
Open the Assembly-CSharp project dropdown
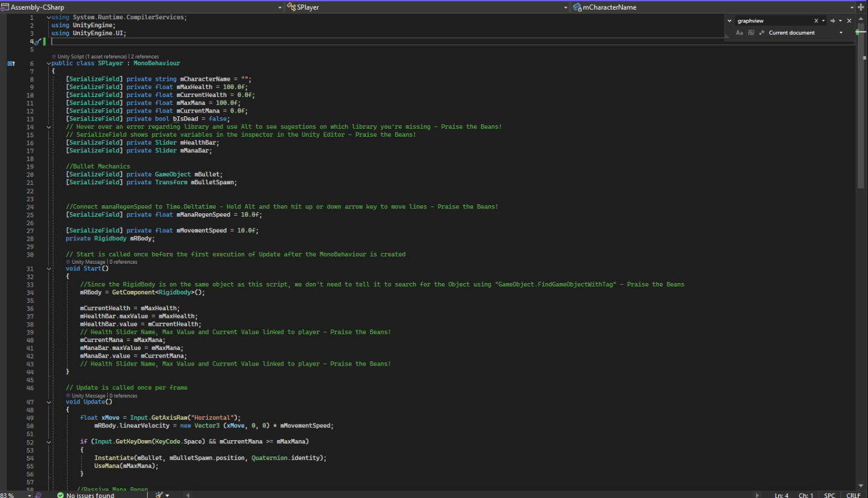280,7
